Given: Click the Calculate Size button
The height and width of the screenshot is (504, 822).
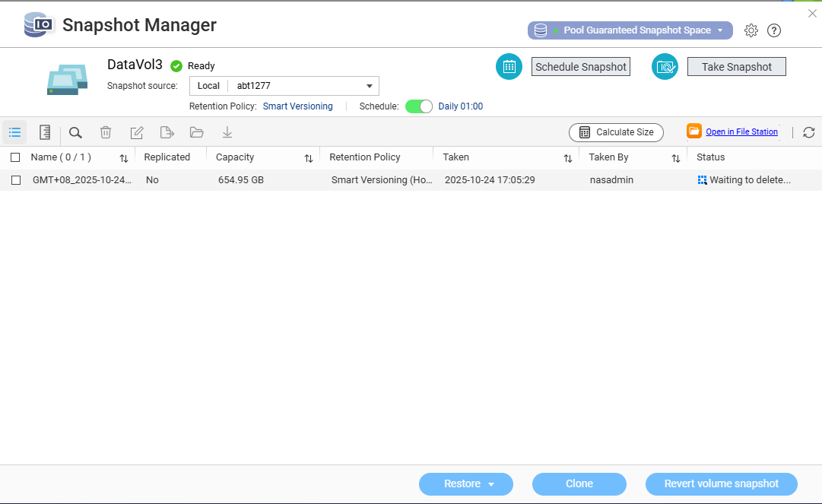Looking at the screenshot, I should click(616, 132).
